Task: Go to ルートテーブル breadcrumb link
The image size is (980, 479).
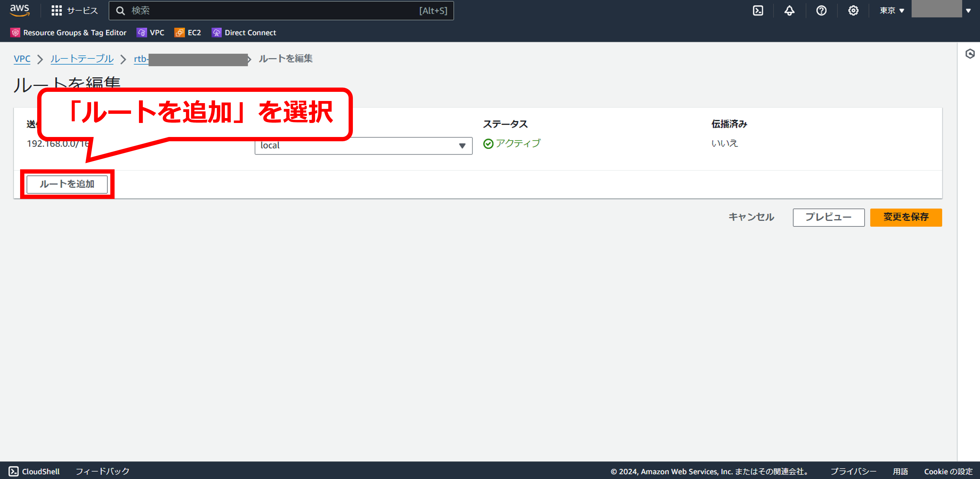Action: [x=82, y=59]
